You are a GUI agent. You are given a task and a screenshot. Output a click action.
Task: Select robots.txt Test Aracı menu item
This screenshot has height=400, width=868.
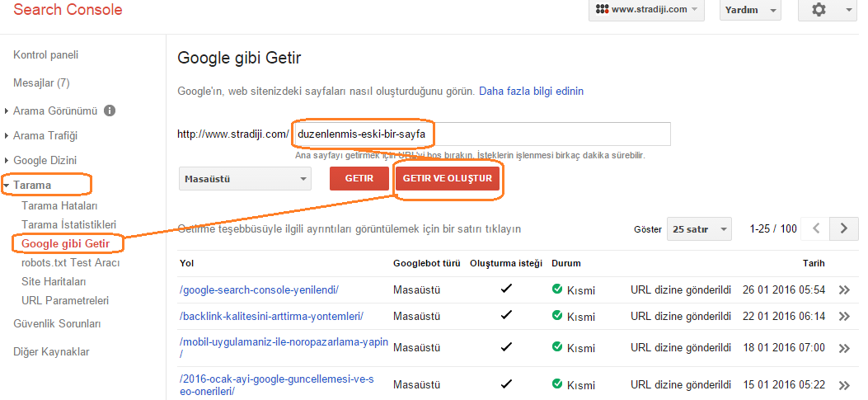pos(70,262)
